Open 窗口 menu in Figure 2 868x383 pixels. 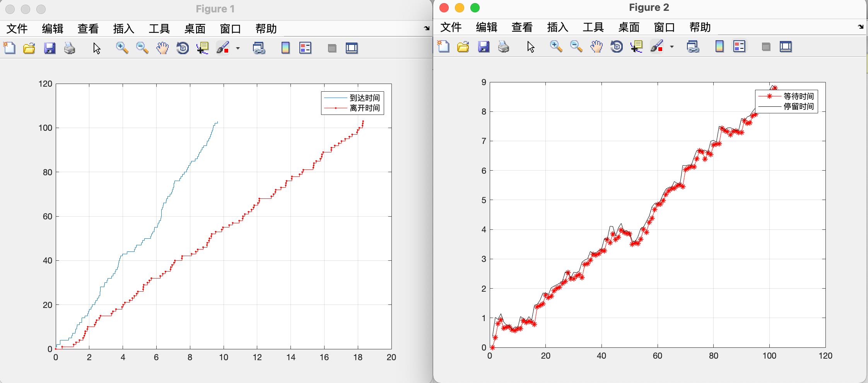(x=665, y=27)
